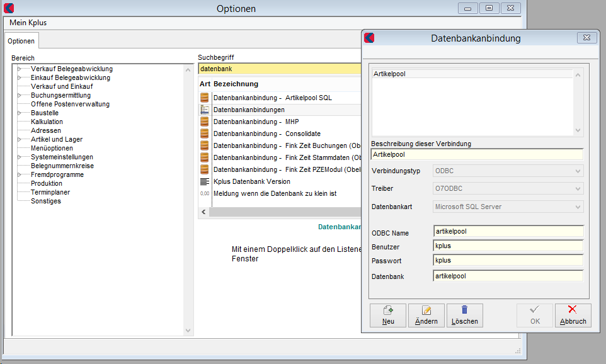The height and width of the screenshot is (364, 606).
Task: Select the Optionen tab
Action: (x=21, y=41)
